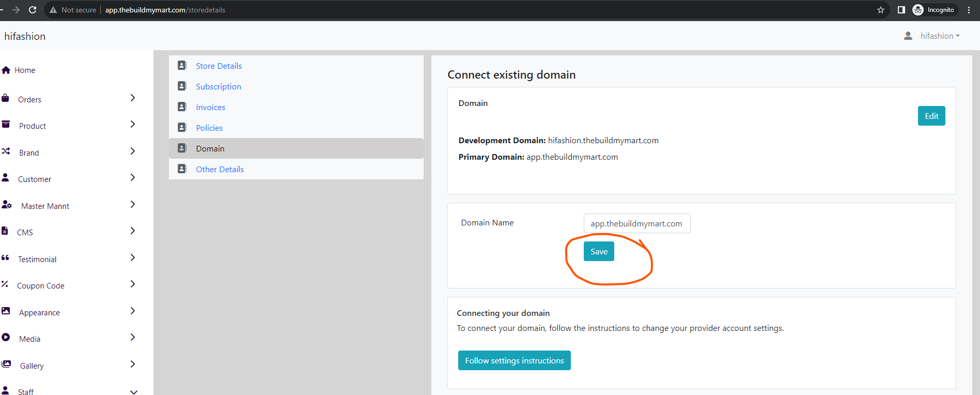This screenshot has width=980, height=395.
Task: Open the hifashion account dropdown
Action: [x=940, y=36]
